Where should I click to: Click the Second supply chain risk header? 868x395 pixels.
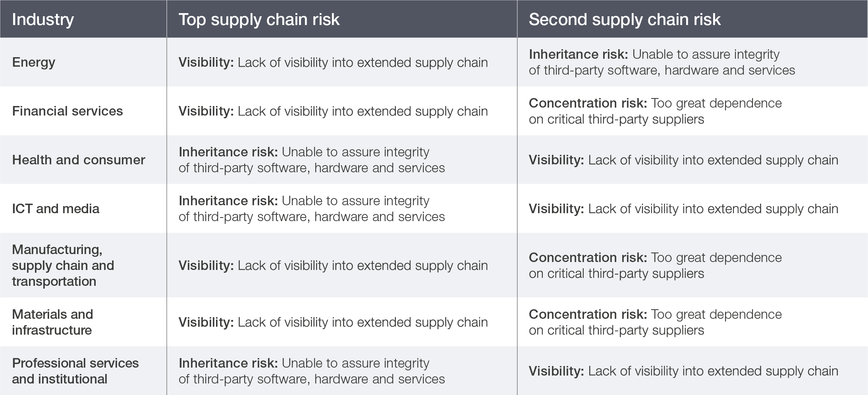pos(625,19)
